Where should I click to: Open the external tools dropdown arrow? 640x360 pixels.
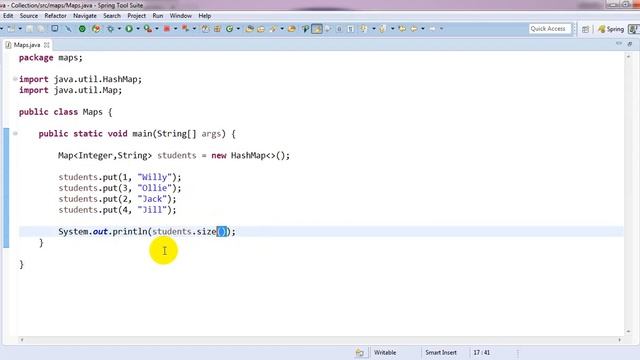pos(157,29)
